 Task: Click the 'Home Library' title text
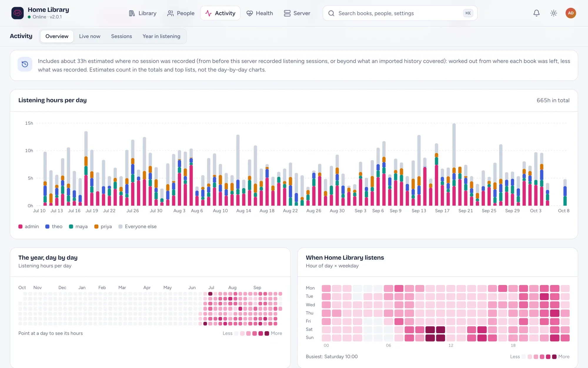click(49, 10)
